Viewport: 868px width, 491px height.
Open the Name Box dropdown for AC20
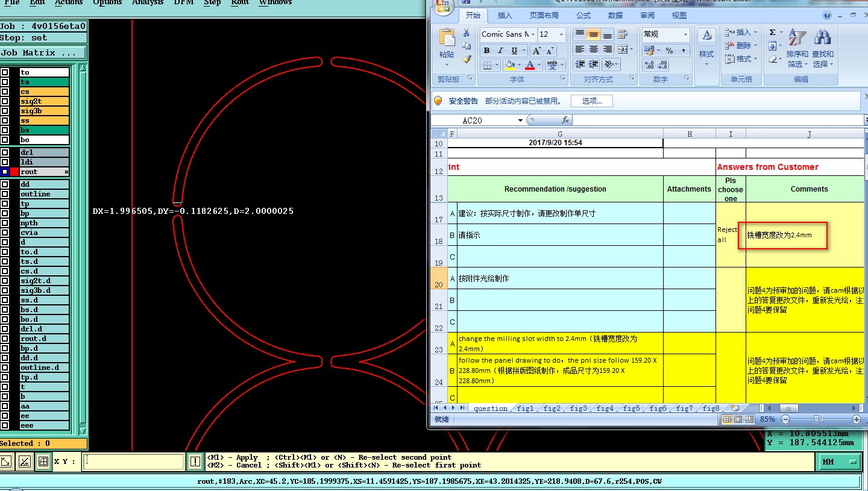(520, 120)
